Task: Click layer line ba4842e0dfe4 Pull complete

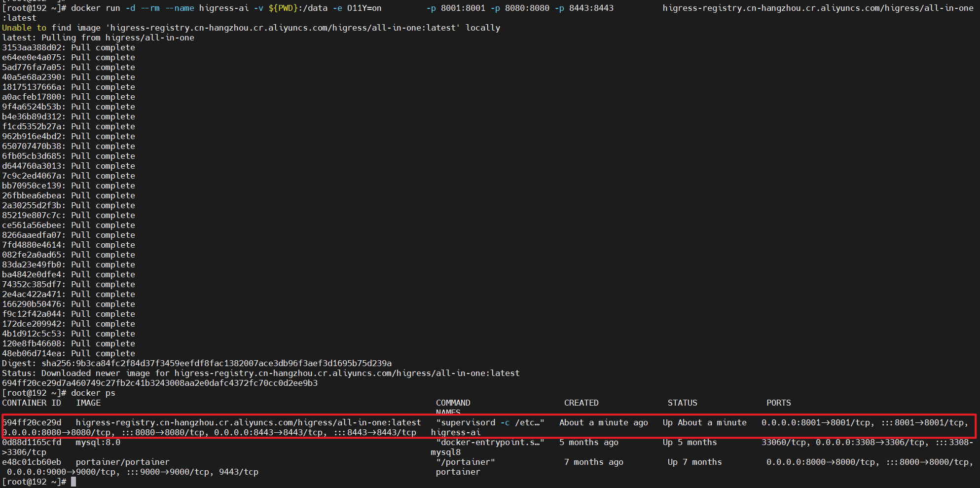Action: click(69, 274)
